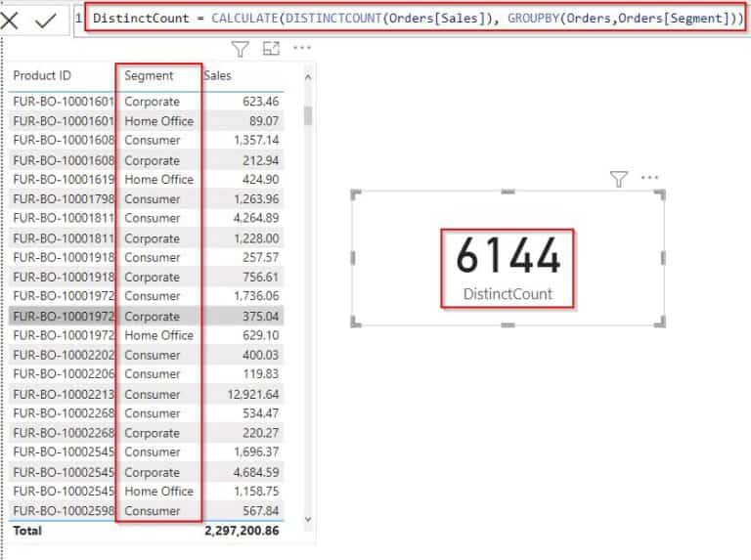Sort by the Sales column header
Image resolution: width=751 pixels, height=560 pixels.
217,75
